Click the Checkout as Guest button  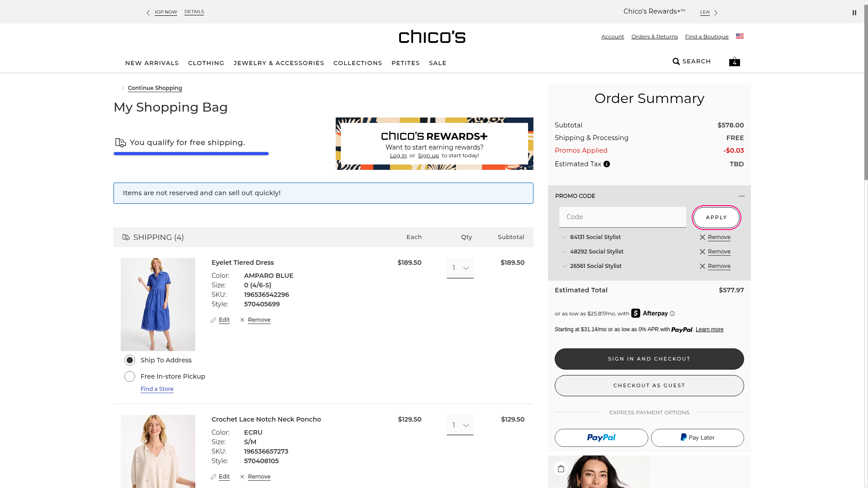coord(649,385)
